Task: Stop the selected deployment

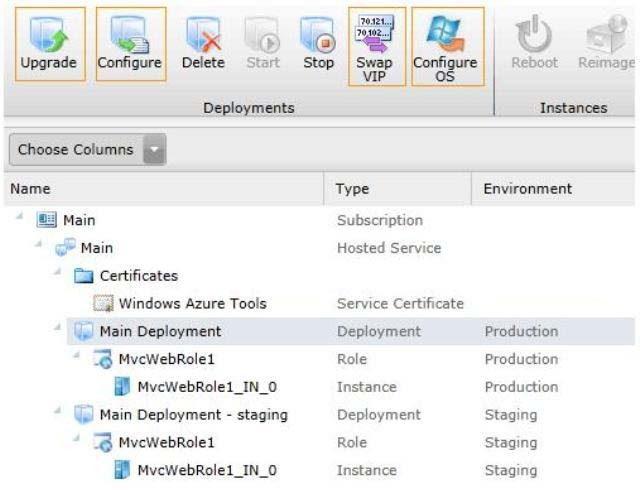Action: click(318, 44)
